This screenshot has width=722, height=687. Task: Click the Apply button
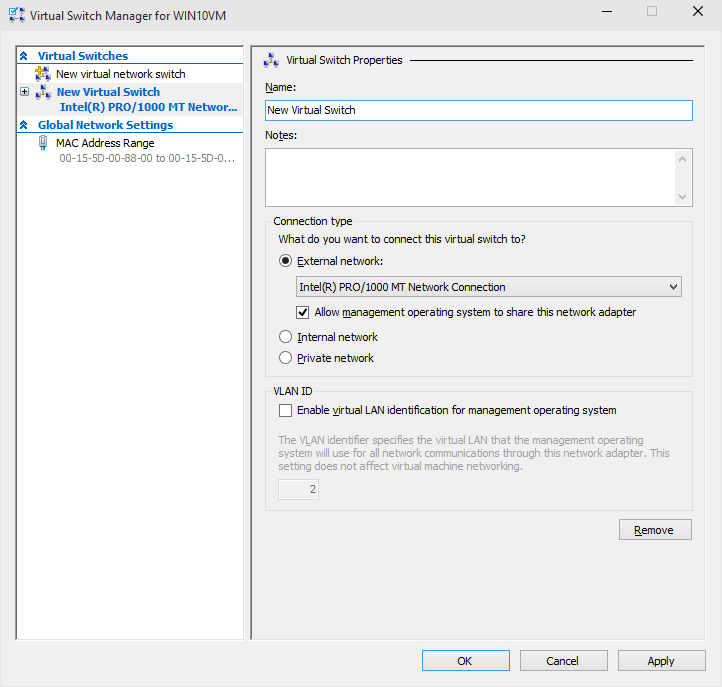(661, 661)
